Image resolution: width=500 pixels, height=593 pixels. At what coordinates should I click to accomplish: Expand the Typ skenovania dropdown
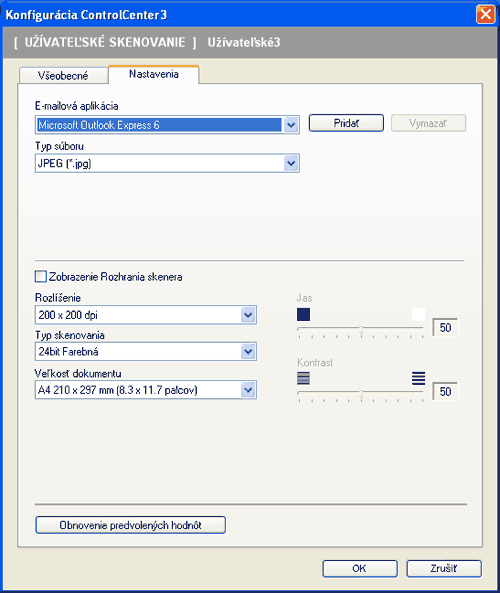pyautogui.click(x=248, y=352)
